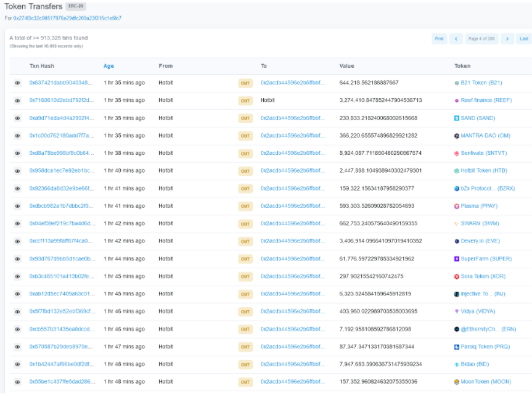
Task: Click the eye icon for the B21 Token row
Action: [x=17, y=83]
